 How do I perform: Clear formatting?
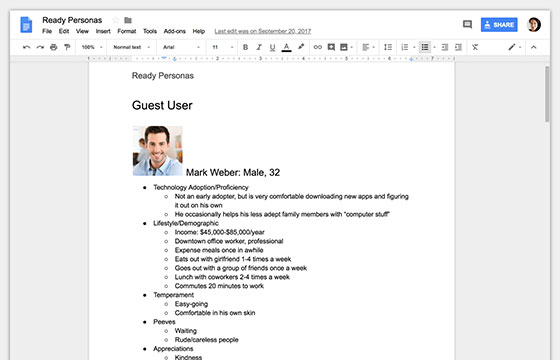[x=475, y=47]
